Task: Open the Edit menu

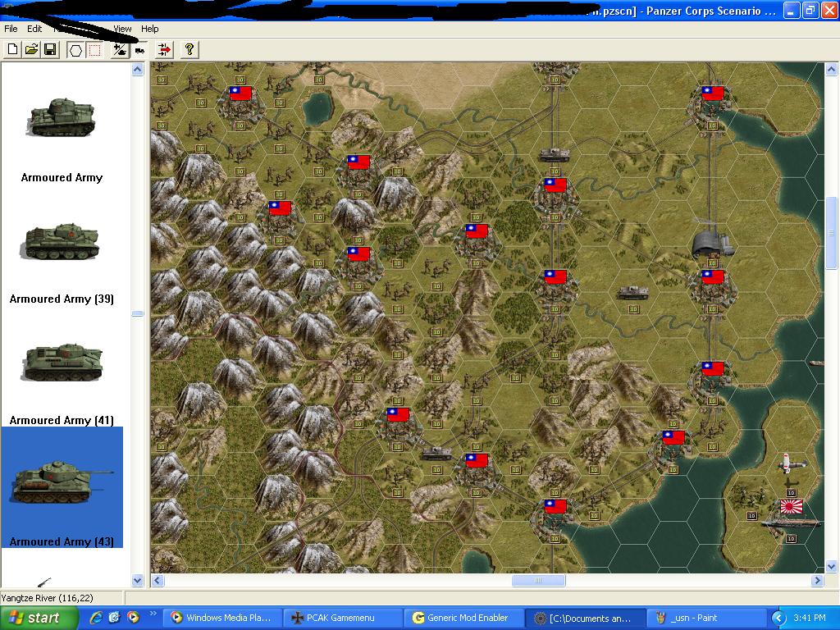Action: point(34,29)
